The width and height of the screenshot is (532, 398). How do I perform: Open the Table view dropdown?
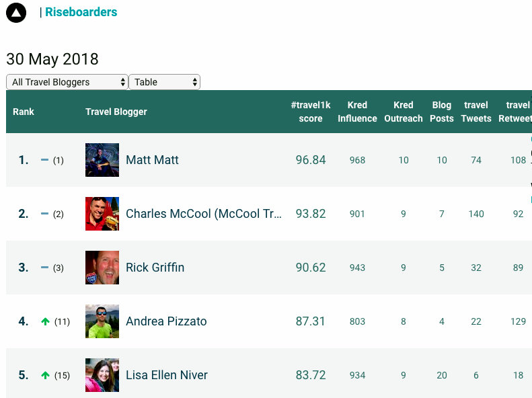coord(164,82)
